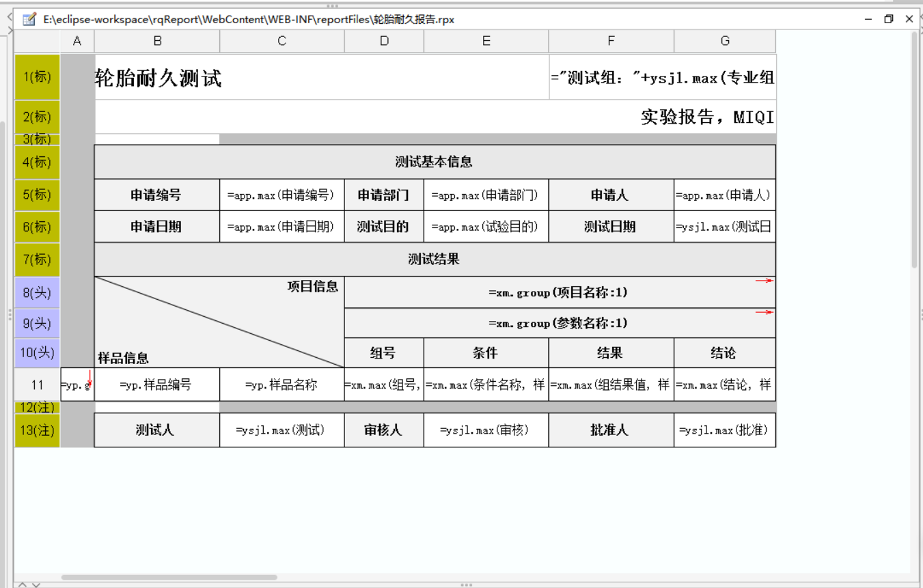Select the =ysjl.max(批准) cell

[x=725, y=430]
